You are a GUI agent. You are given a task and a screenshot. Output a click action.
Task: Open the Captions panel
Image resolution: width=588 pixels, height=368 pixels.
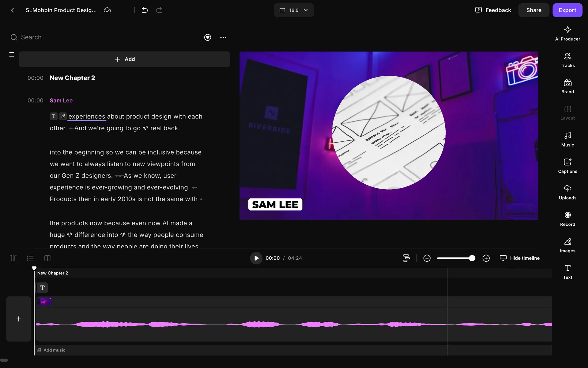567,166
